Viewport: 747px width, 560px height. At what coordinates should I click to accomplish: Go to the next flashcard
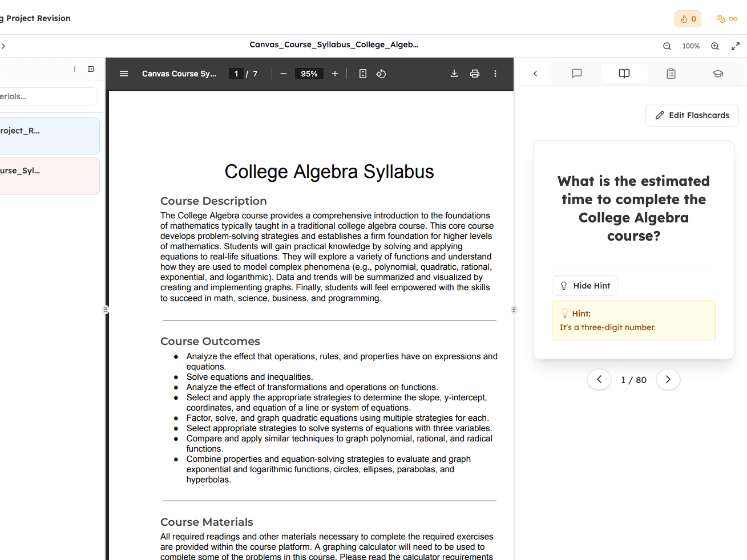pos(668,379)
